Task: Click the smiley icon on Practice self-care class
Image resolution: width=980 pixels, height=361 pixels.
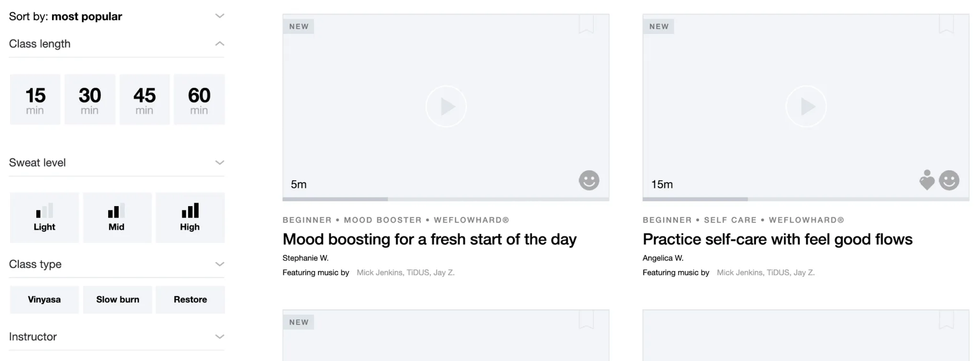Action: coord(949,181)
